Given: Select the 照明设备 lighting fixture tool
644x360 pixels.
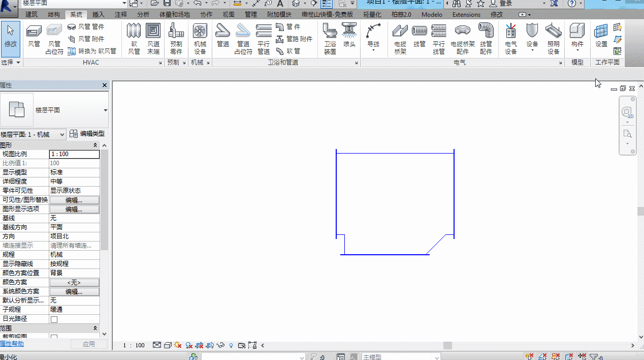Looking at the screenshot, I should coord(554,39).
